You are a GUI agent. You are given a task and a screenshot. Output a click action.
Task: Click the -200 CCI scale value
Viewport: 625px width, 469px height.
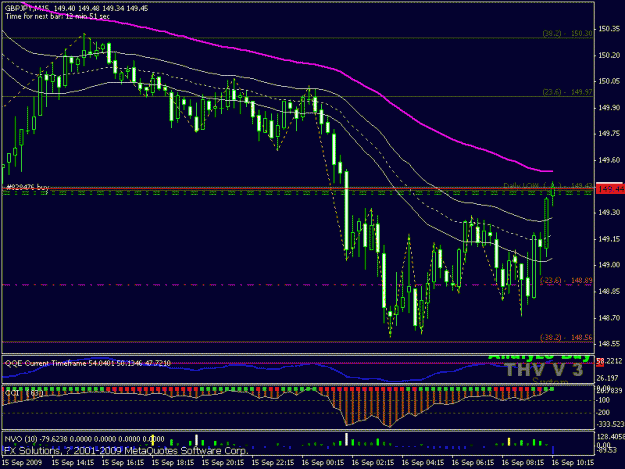603,413
